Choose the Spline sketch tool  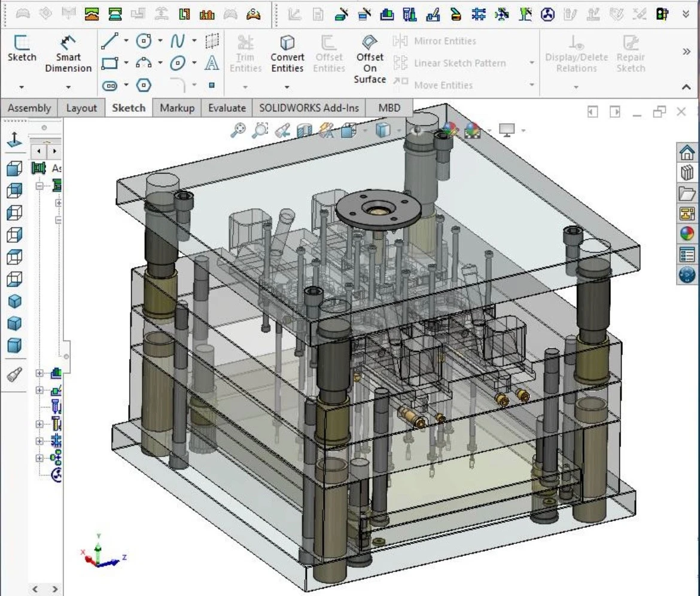(x=178, y=41)
